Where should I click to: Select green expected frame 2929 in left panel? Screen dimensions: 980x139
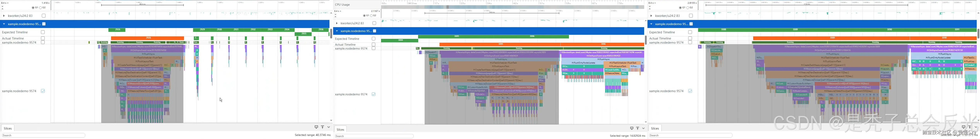pyautogui.click(x=202, y=29)
